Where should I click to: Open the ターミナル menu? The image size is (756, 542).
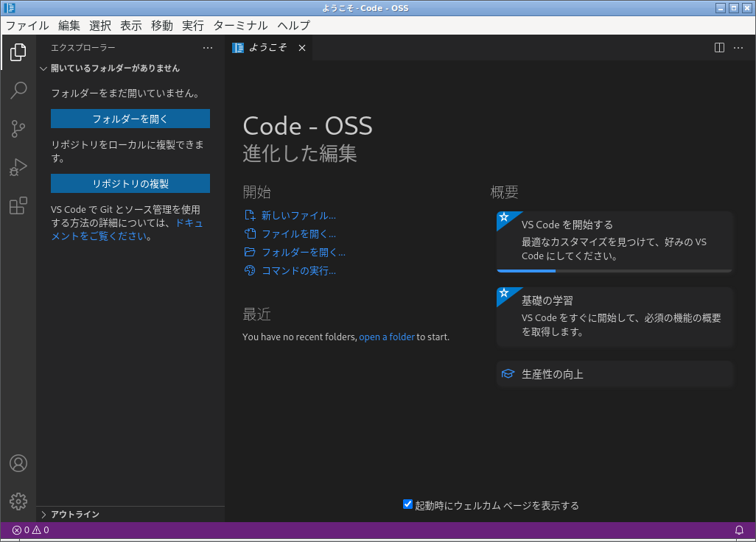point(241,26)
